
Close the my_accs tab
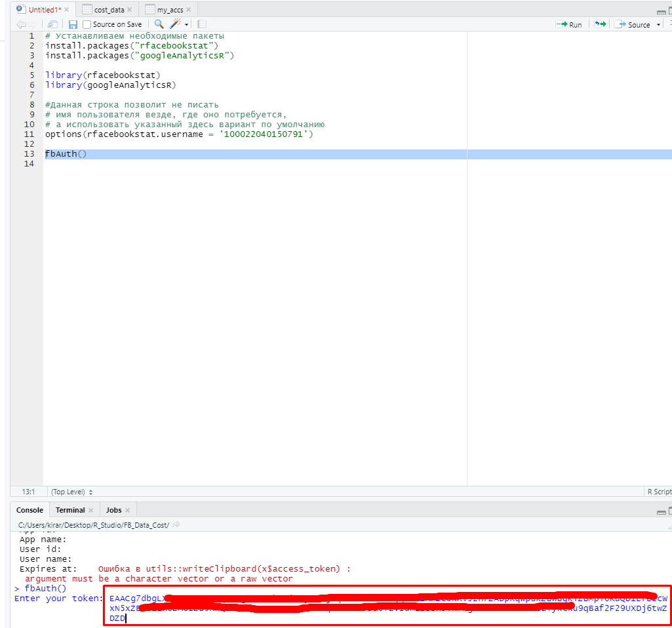click(x=189, y=10)
